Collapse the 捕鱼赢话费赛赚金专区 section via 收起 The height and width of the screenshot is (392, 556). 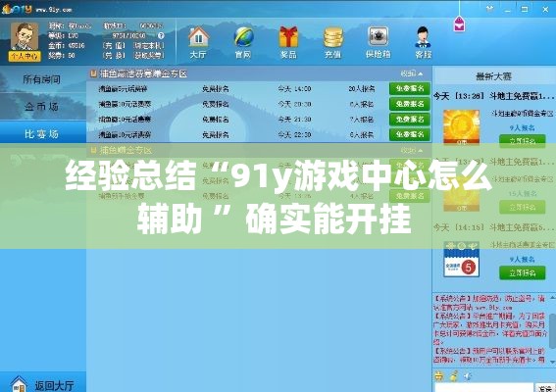(412, 73)
